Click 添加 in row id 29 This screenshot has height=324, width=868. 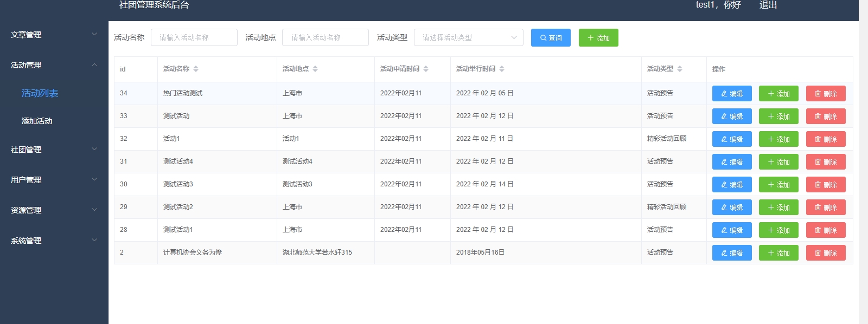(x=778, y=208)
